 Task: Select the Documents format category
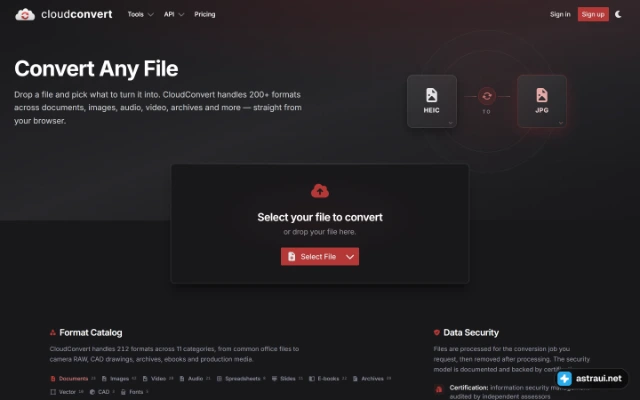click(x=73, y=379)
